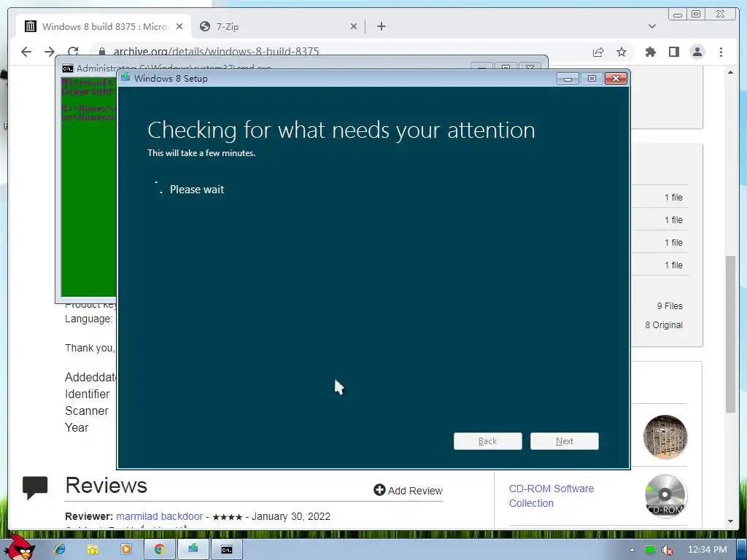Open the Add Review link

point(408,491)
